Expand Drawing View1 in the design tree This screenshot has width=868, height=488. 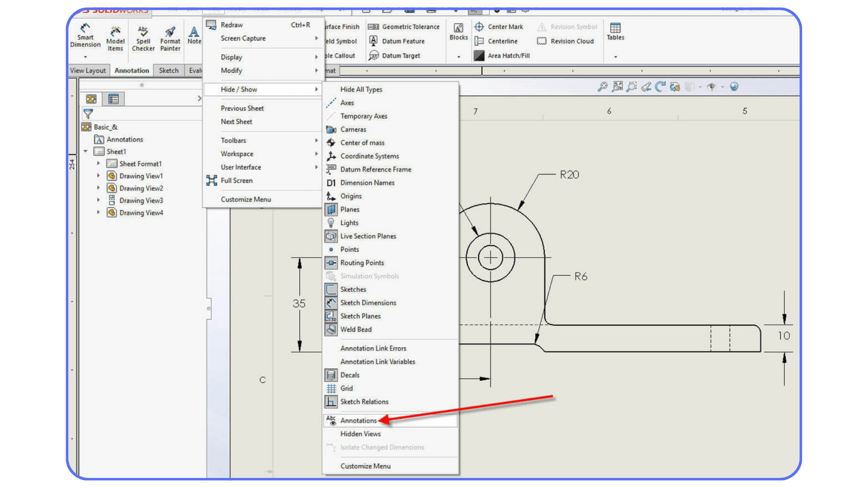click(99, 176)
